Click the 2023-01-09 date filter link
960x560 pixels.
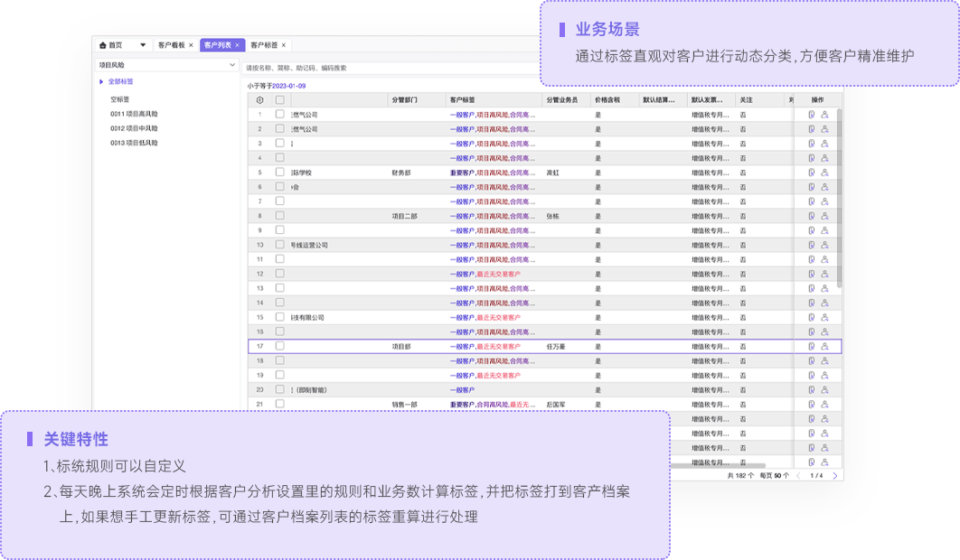pyautogui.click(x=288, y=86)
